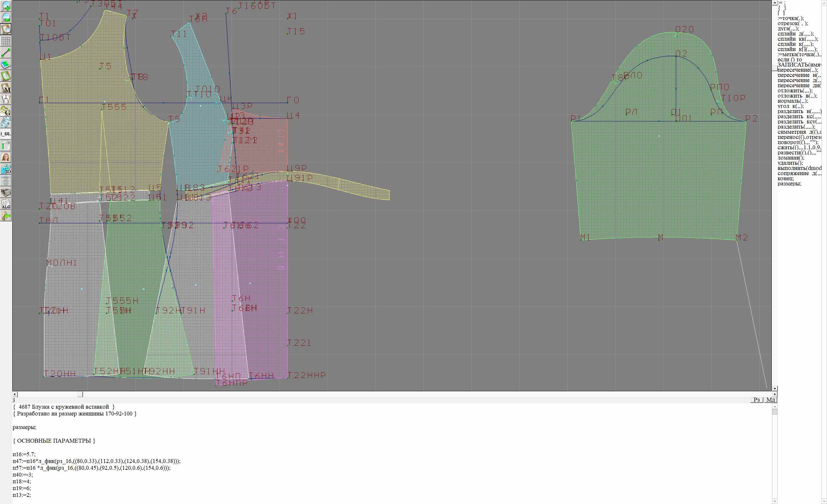
Task: Click the zoom out magnifier icon
Action: click(x=6, y=18)
